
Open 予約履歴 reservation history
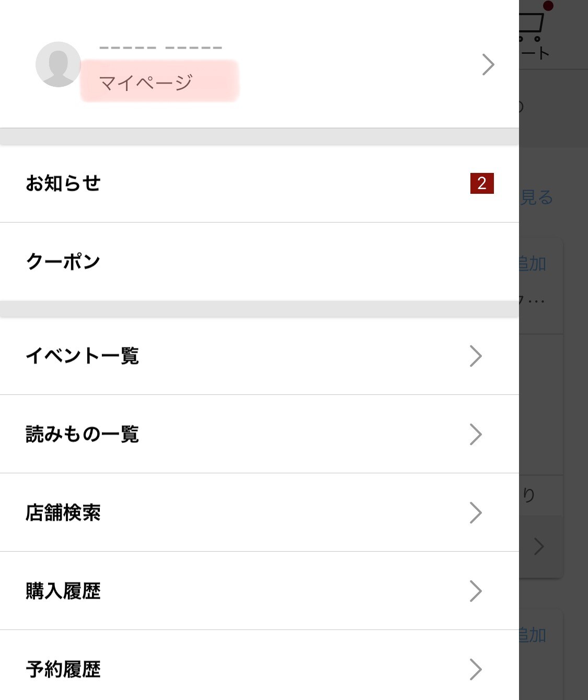coord(63,669)
